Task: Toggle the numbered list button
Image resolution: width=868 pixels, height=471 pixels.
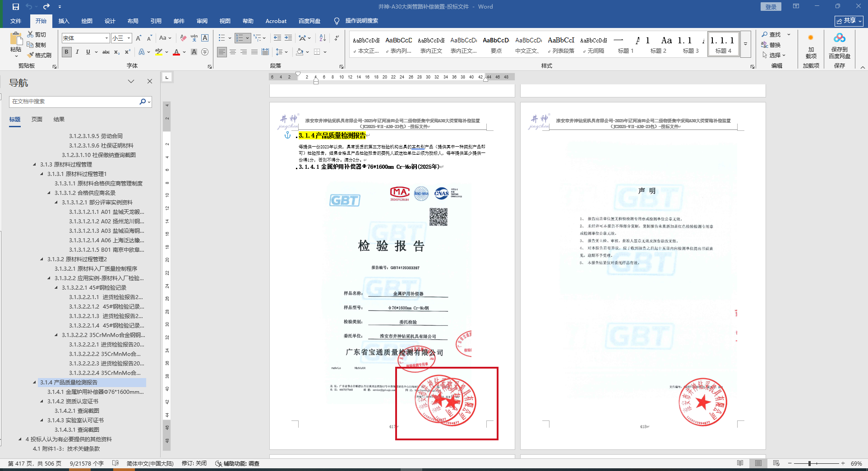Action: [240, 38]
